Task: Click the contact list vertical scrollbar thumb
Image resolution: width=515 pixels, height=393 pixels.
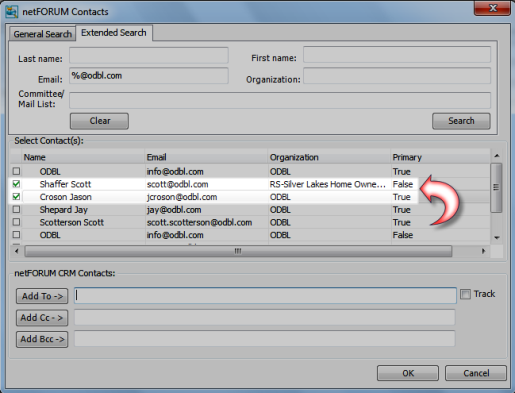Action: tap(496, 188)
